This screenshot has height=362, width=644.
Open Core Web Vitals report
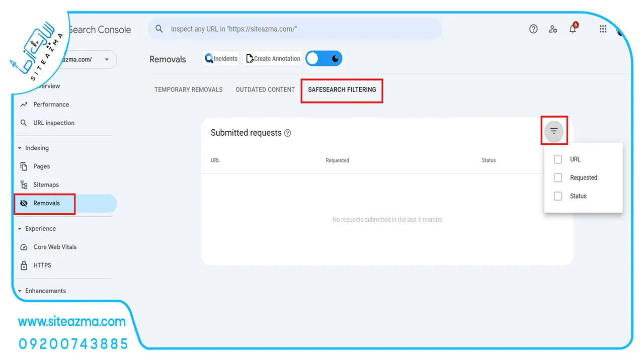[55, 247]
